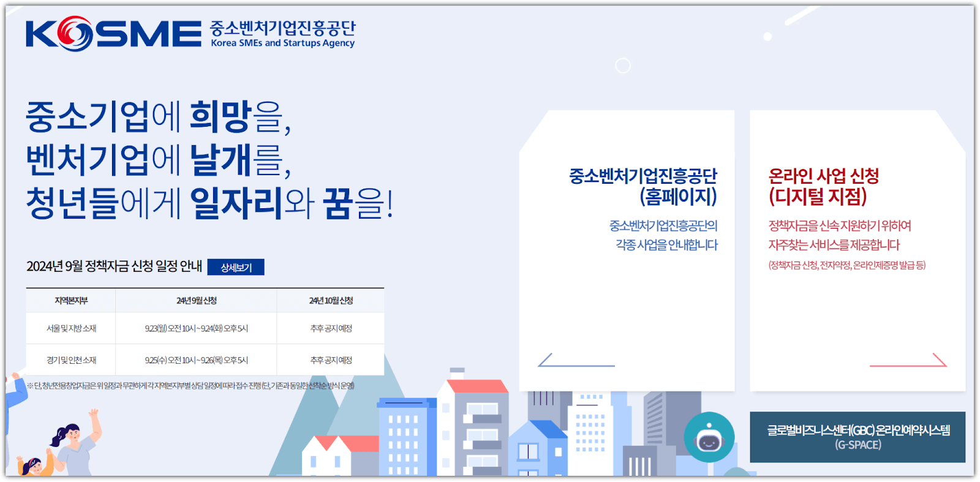The height and width of the screenshot is (482, 980).
Task: Open the chatbot robot icon
Action: (x=709, y=437)
